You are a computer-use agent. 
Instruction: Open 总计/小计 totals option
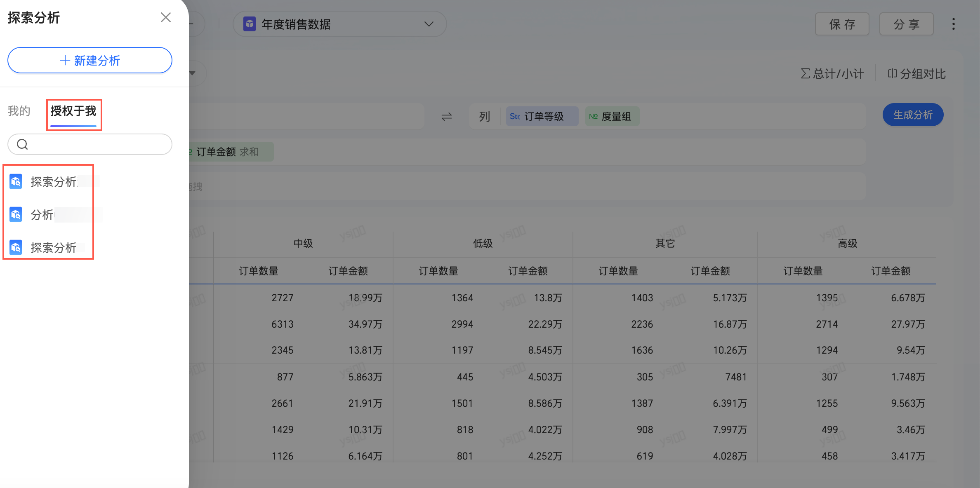pos(832,74)
